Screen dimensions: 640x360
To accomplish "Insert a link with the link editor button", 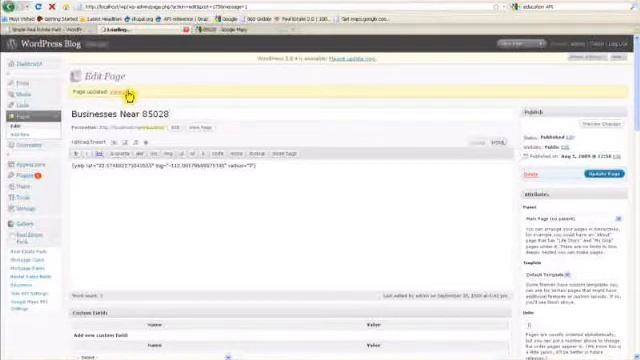I will point(99,154).
